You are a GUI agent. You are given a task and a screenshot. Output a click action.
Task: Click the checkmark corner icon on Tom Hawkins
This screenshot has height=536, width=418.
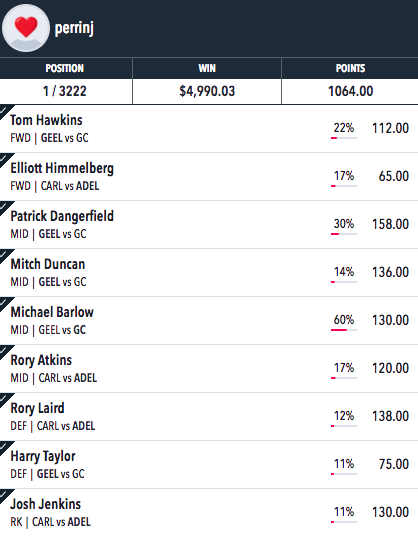point(5,111)
